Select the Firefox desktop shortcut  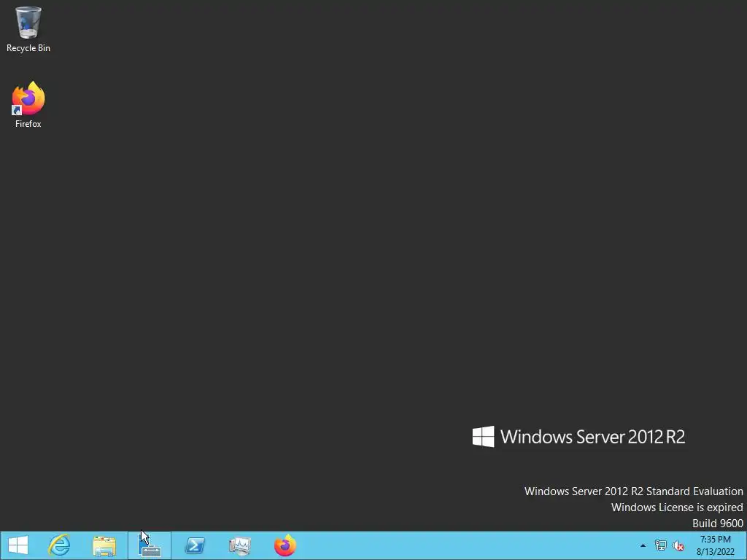(28, 105)
